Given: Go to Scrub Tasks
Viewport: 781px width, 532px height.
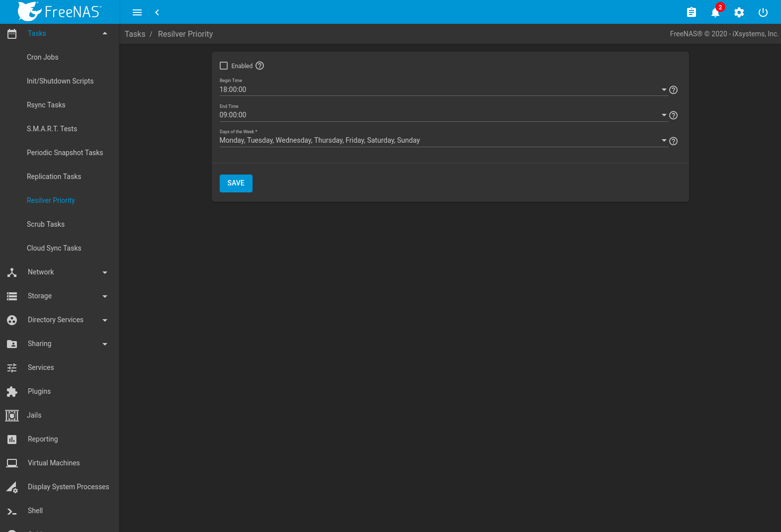Looking at the screenshot, I should (x=46, y=224).
